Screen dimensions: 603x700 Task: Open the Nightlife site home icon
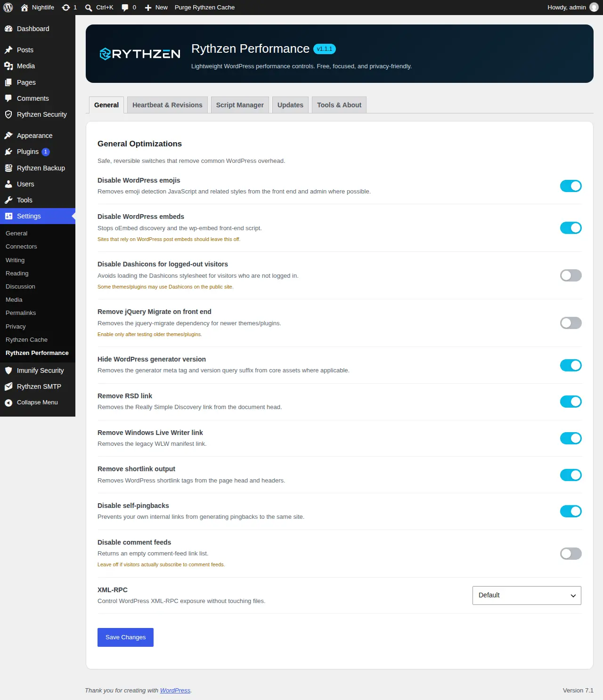click(x=24, y=8)
